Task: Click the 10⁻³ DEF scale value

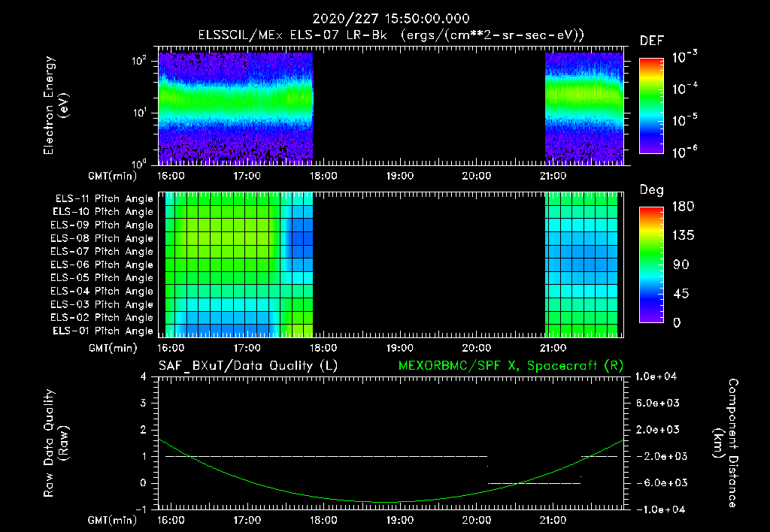Action: point(684,57)
